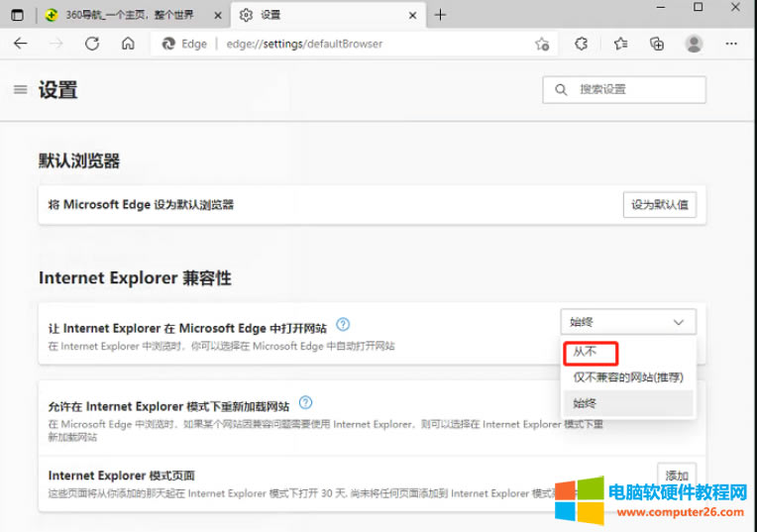757x532 pixels.
Task: Expand the settings hamburger menu
Action: pyautogui.click(x=20, y=89)
